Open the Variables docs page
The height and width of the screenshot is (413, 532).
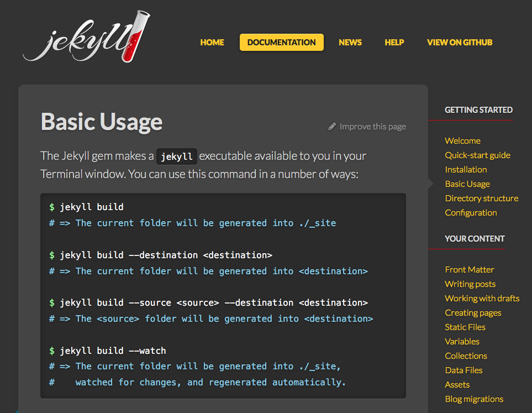click(462, 341)
